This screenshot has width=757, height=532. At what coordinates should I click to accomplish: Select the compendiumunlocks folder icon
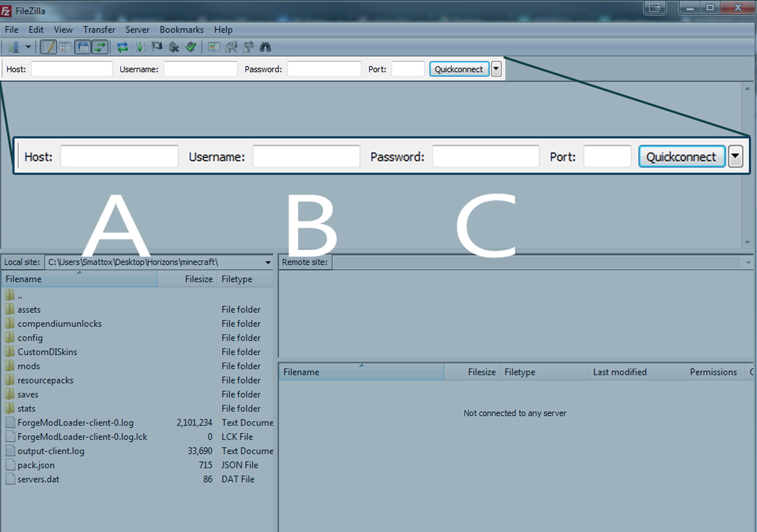click(10, 323)
